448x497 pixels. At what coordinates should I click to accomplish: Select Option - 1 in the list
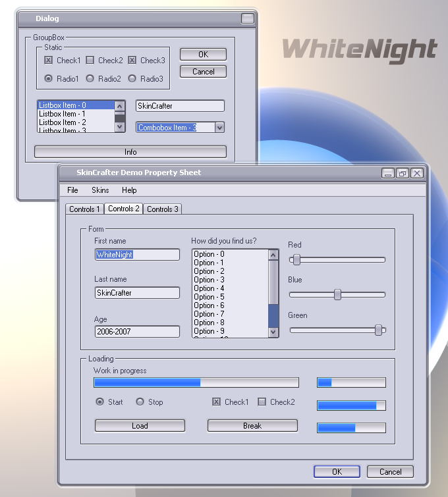[x=231, y=263]
